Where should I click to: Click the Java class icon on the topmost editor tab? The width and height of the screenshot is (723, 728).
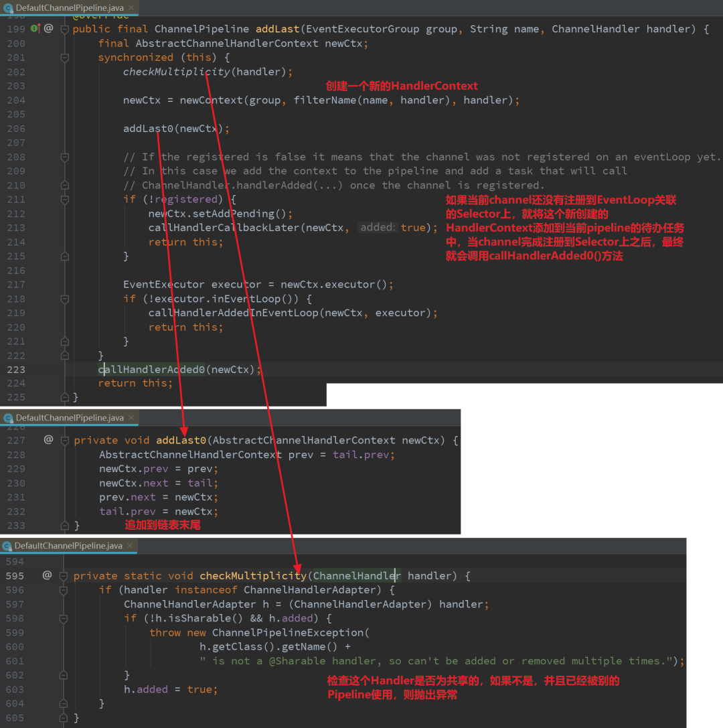coord(8,8)
